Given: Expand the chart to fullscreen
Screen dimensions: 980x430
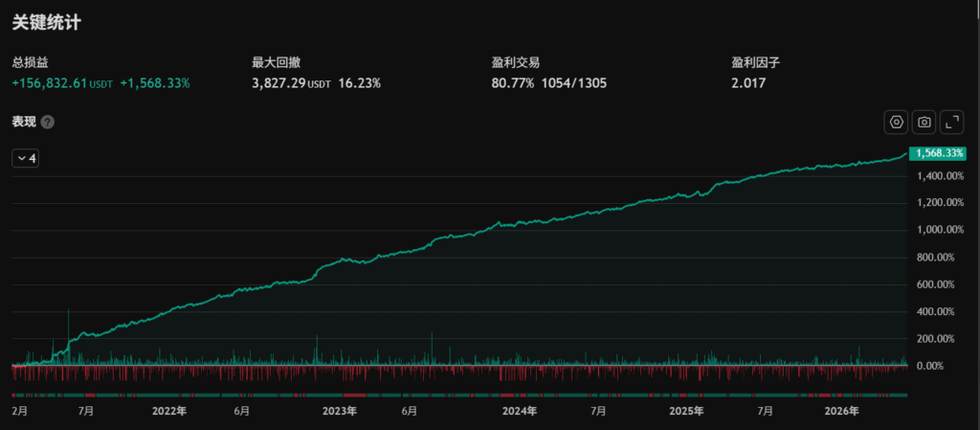Looking at the screenshot, I should (952, 122).
